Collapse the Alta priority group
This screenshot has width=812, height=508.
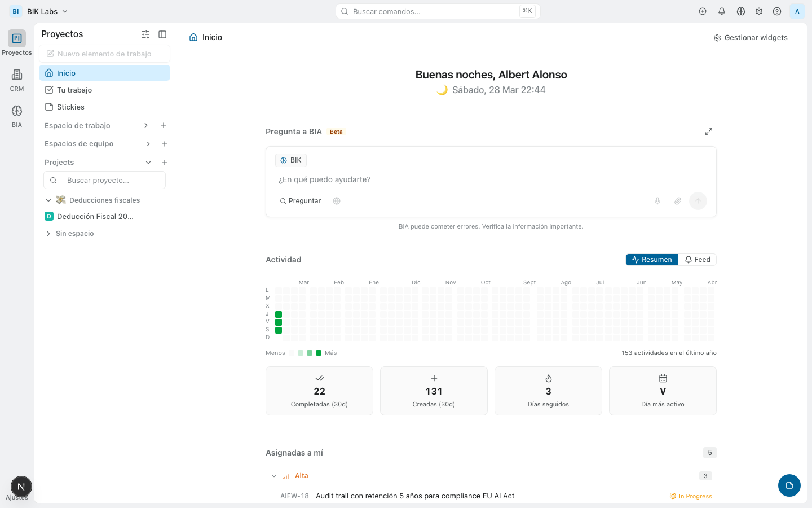point(274,476)
